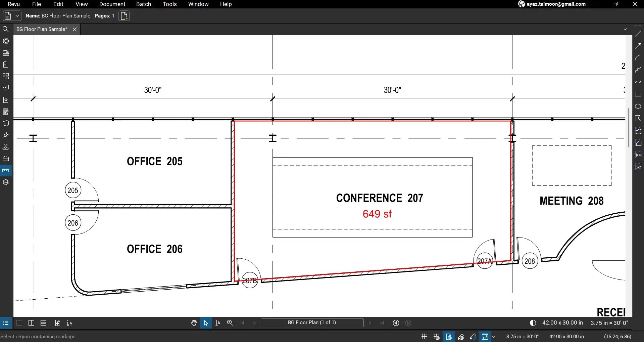Open the Signatures pen panel

(x=6, y=135)
